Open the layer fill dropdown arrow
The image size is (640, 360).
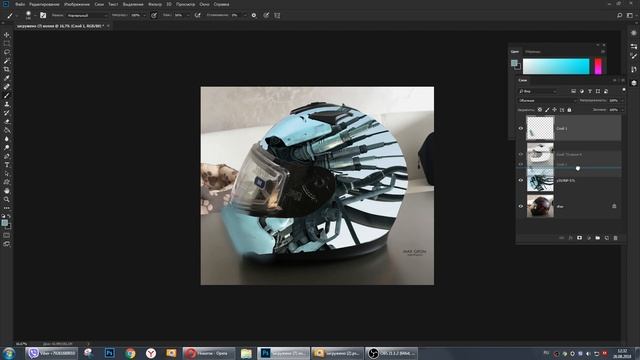coord(622,110)
